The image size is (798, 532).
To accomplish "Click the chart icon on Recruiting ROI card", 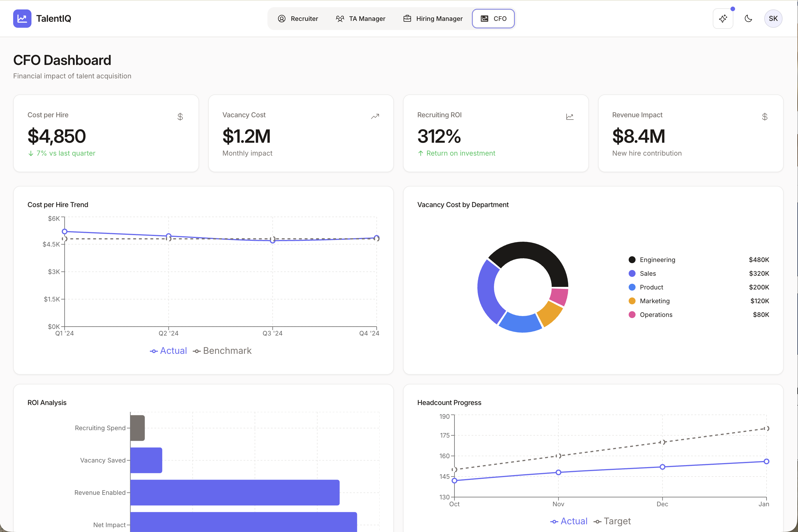I will tap(570, 117).
